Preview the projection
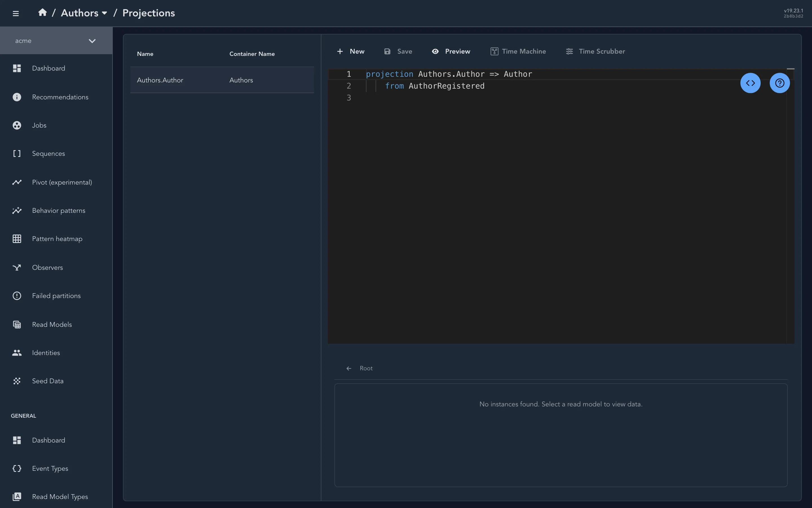Image resolution: width=812 pixels, height=508 pixels. (451, 51)
